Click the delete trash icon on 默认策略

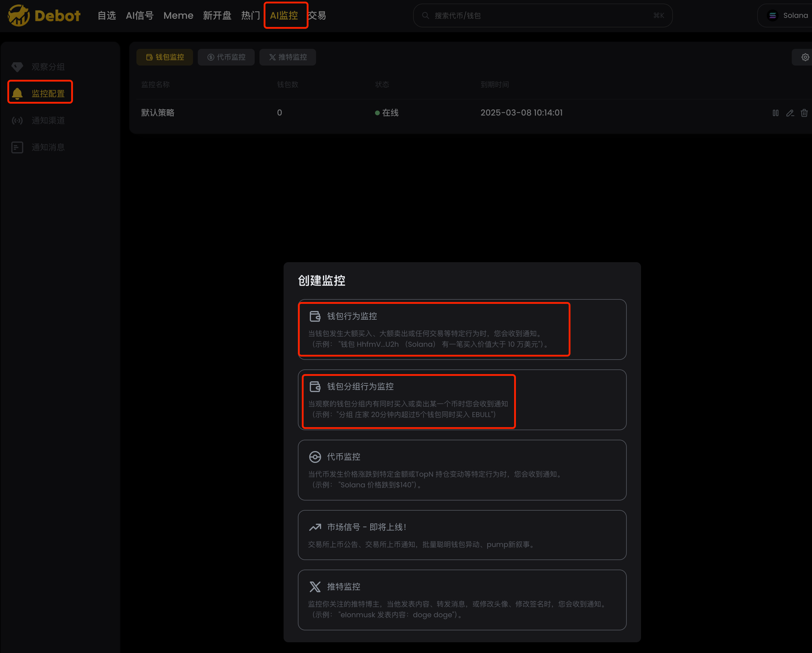pyautogui.click(x=804, y=113)
